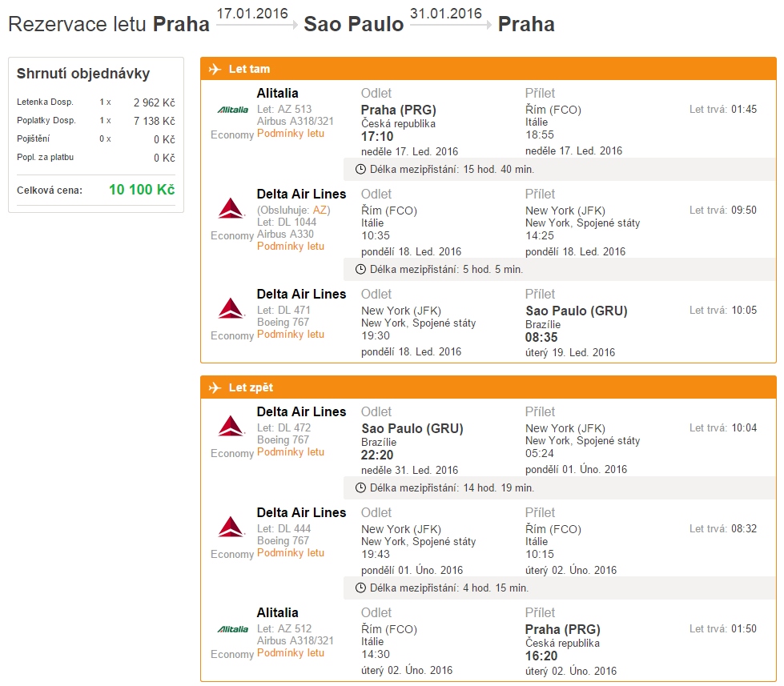Click the Praha (PRG) arrival airport
784x686 pixels.
(x=562, y=629)
